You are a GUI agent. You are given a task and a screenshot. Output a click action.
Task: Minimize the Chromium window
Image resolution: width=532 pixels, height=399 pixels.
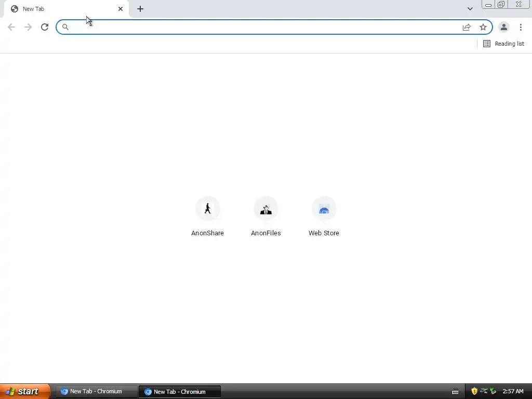[488, 4]
